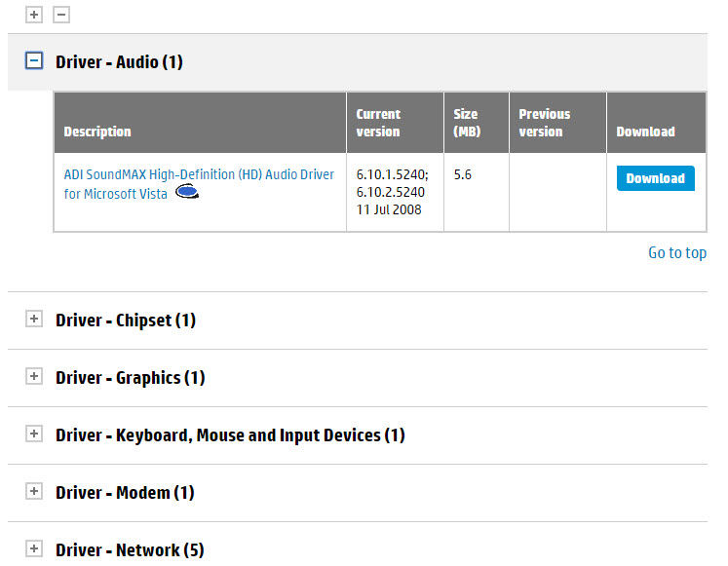Expand Keyboard, Mouse and Input Devices section
This screenshot has width=728, height=566.
pyautogui.click(x=34, y=434)
